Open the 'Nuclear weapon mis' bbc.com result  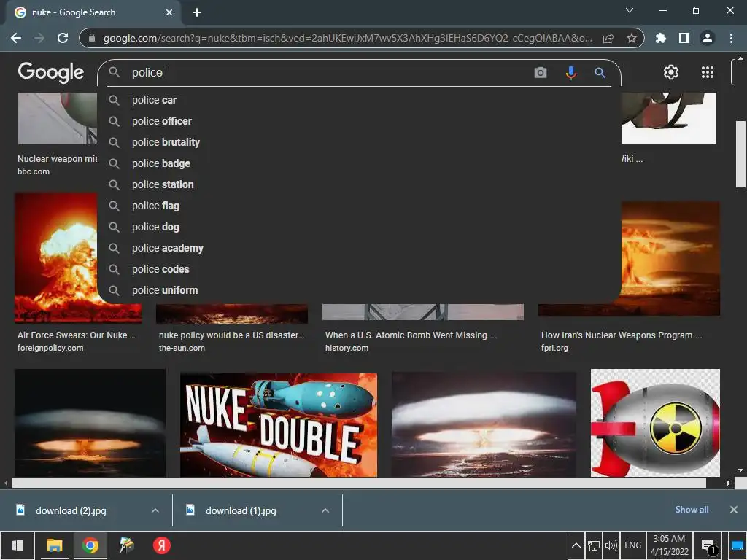coord(57,159)
